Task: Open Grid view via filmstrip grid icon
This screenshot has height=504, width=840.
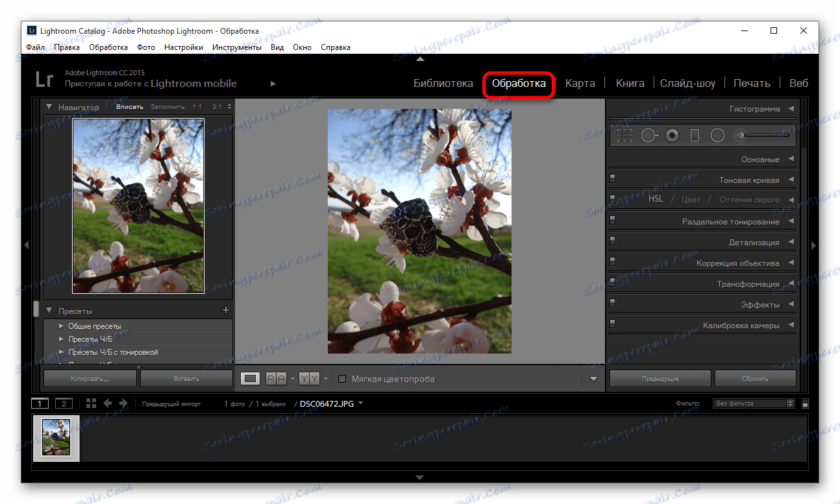Action: (91, 403)
